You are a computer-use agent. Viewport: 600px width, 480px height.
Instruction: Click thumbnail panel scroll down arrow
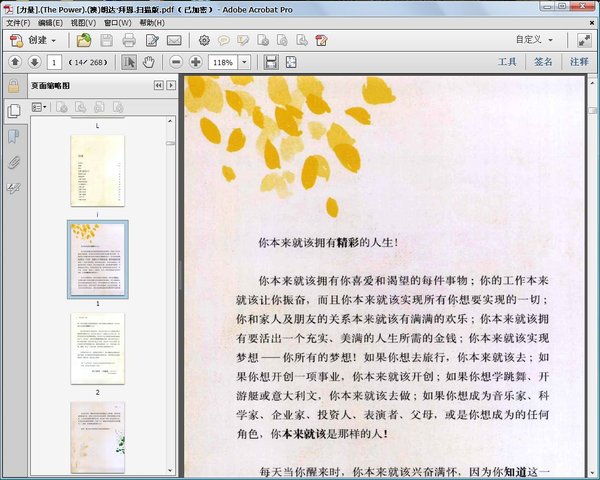170,470
